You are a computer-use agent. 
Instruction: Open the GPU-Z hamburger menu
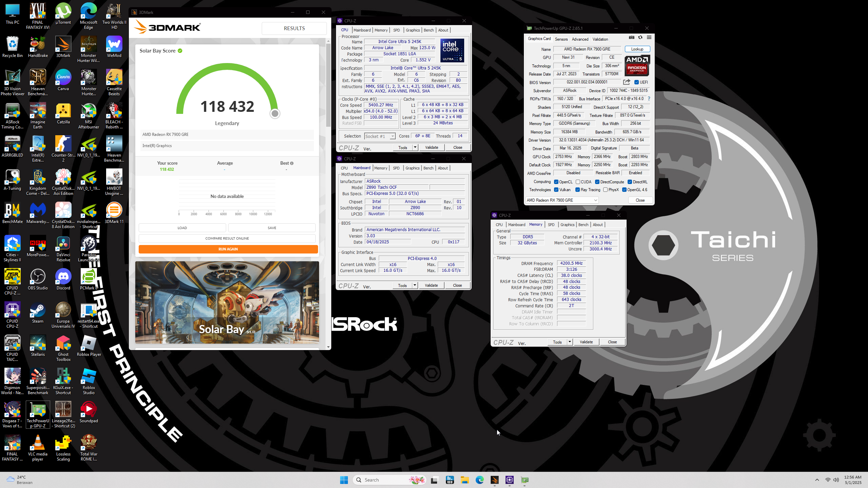(x=649, y=38)
